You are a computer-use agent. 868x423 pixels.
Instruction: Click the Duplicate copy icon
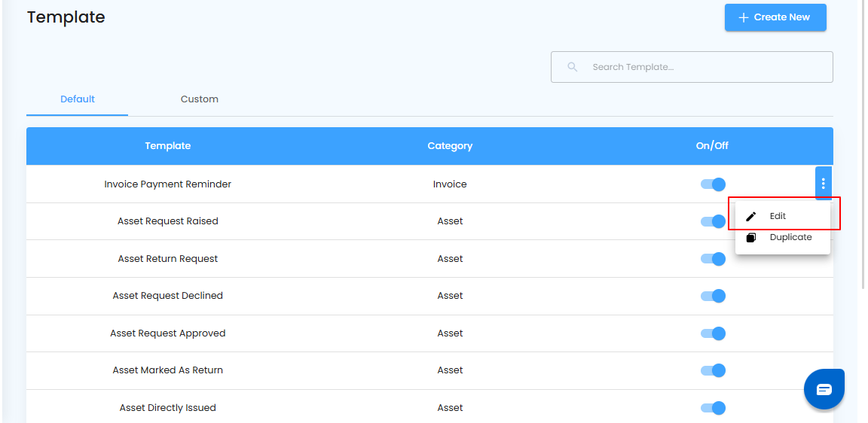[x=750, y=238]
